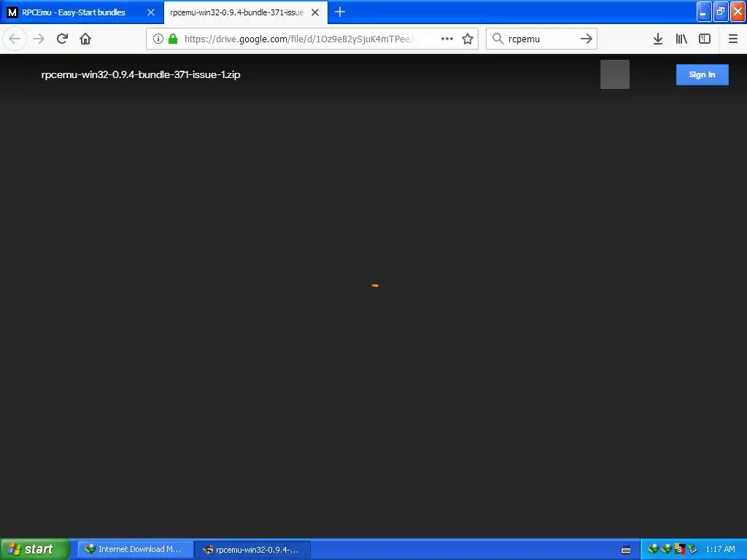This screenshot has height=560, width=747.
Task: Open the Firefox home page
Action: (85, 39)
